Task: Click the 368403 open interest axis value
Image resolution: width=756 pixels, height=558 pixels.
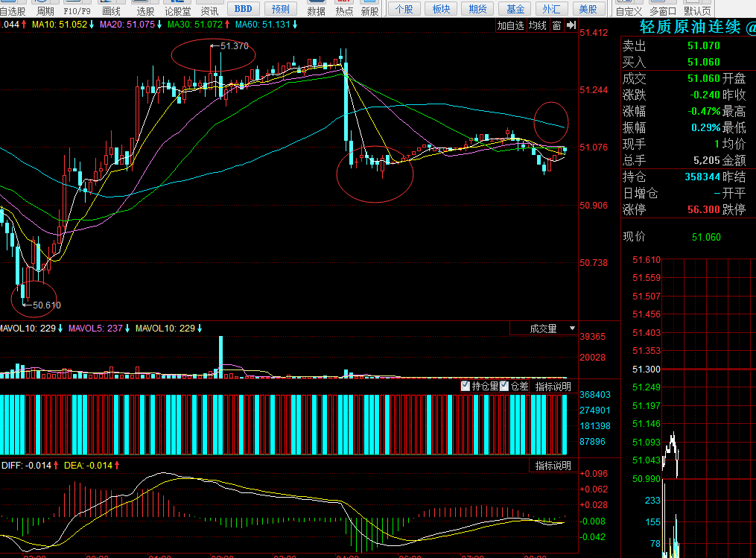Action: (595, 395)
